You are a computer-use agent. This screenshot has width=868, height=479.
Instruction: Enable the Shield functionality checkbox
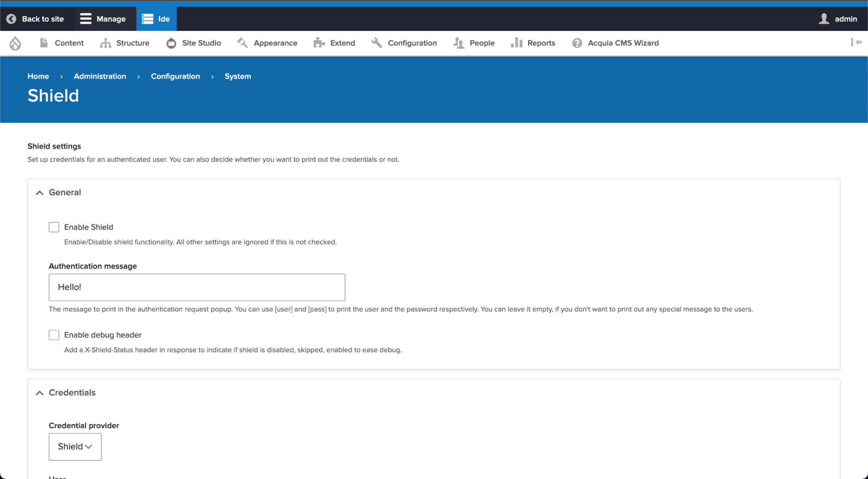click(x=54, y=226)
